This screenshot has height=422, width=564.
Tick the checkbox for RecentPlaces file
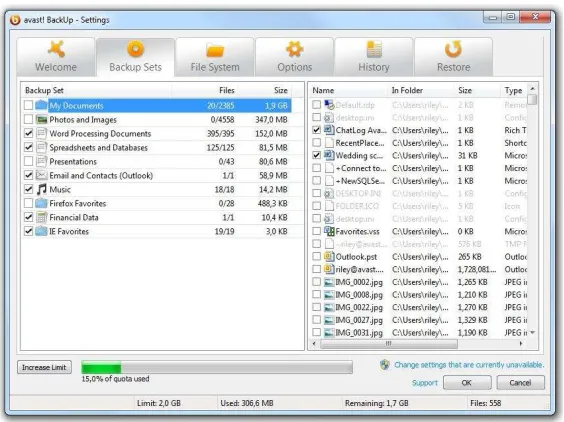(317, 143)
